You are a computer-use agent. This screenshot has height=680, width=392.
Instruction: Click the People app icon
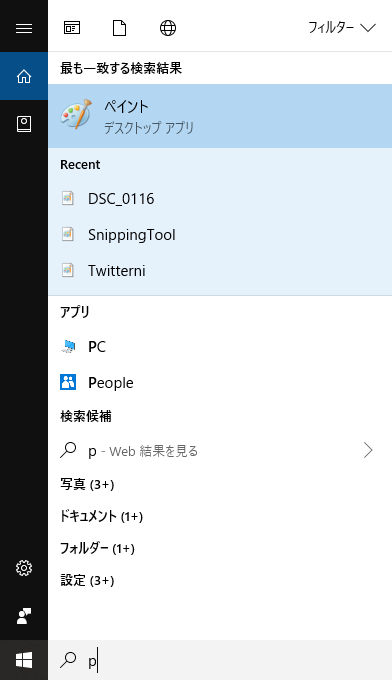[x=68, y=382]
